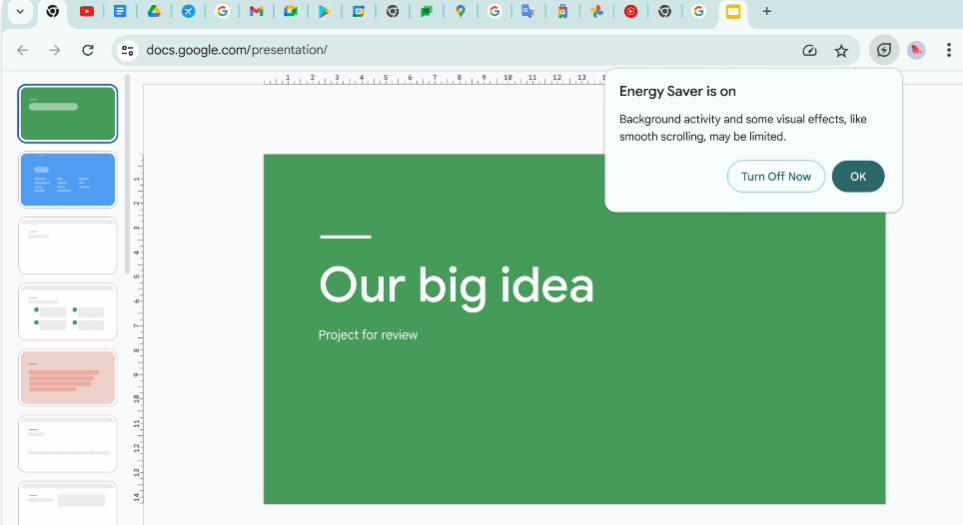
Task: Open the Google Translate tab
Action: point(527,12)
